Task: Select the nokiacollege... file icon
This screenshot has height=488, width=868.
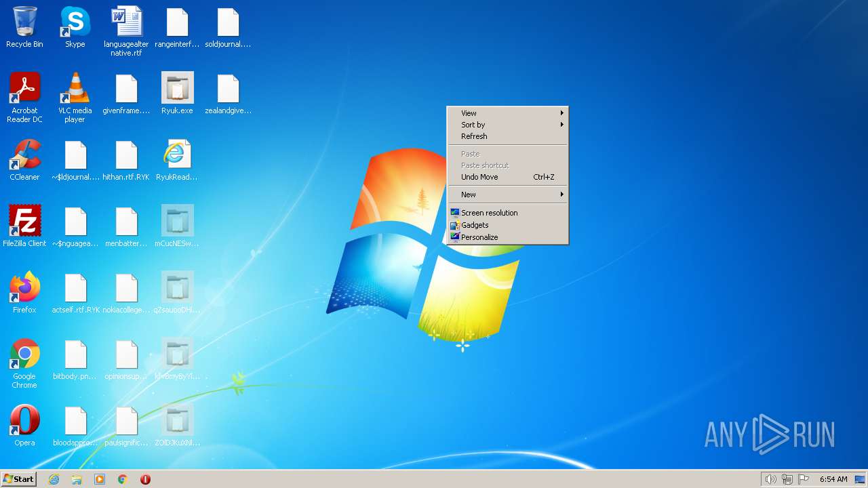Action: [x=126, y=293]
